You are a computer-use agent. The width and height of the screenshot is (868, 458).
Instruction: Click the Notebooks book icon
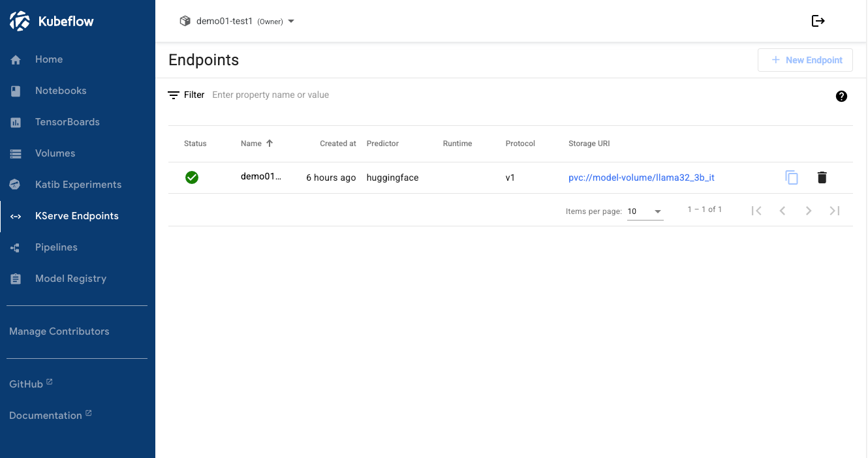pos(16,91)
